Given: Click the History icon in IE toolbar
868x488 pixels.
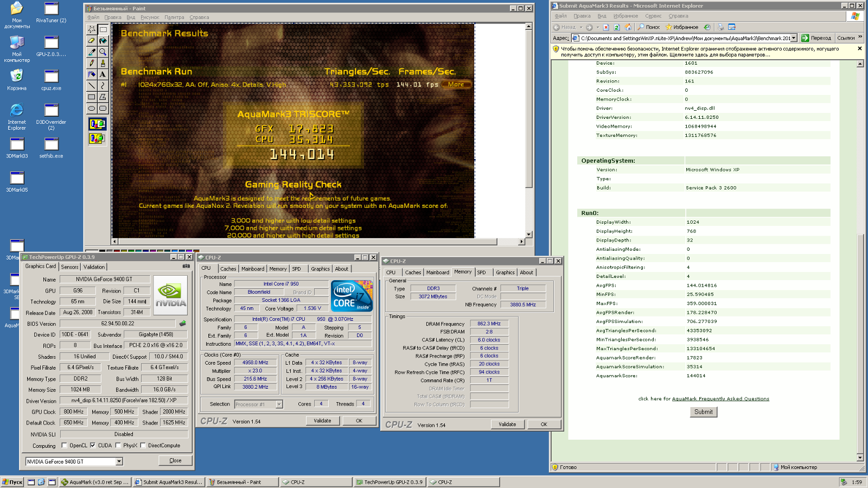Looking at the screenshot, I should [707, 27].
